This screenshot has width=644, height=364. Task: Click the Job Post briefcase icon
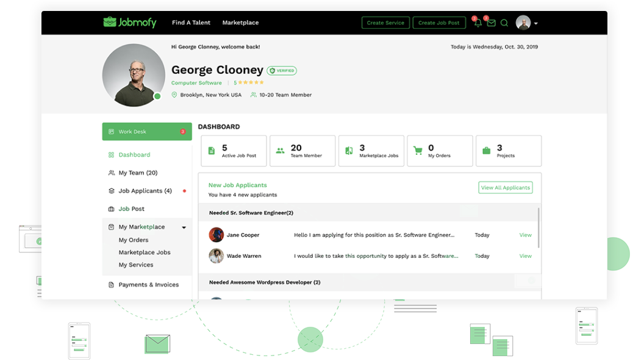point(112,209)
